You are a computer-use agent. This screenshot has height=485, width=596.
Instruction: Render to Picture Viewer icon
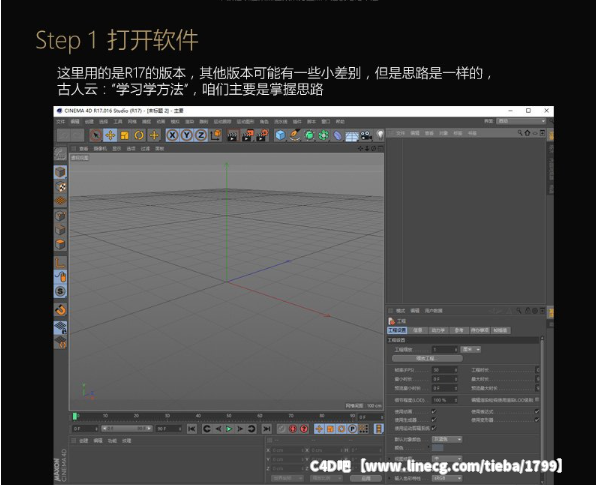click(247, 135)
